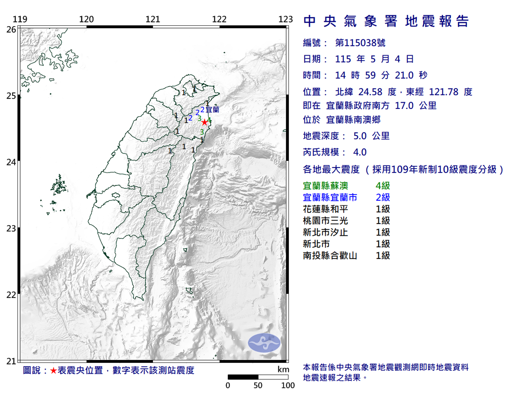
Task: Click the latitude label 22 beside the map
Action: (11, 295)
